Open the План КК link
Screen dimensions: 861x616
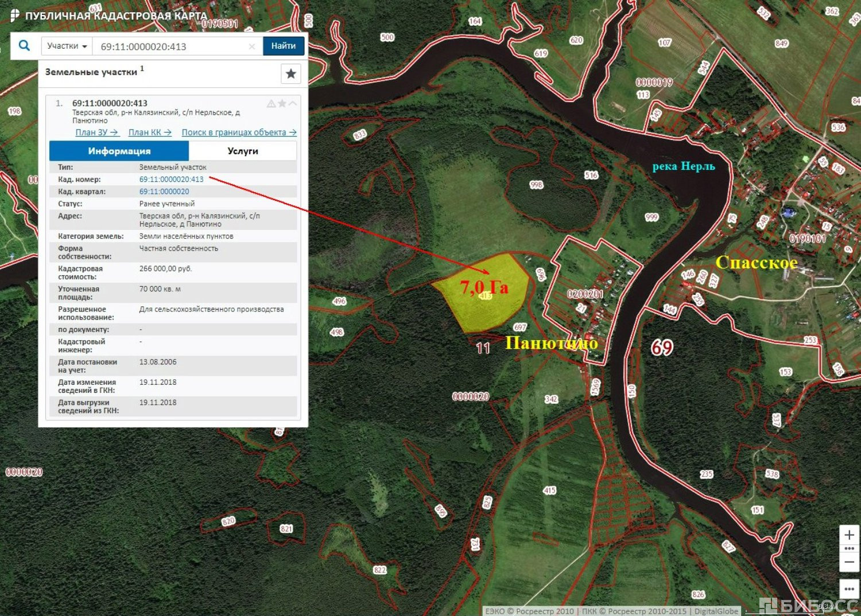coord(150,132)
